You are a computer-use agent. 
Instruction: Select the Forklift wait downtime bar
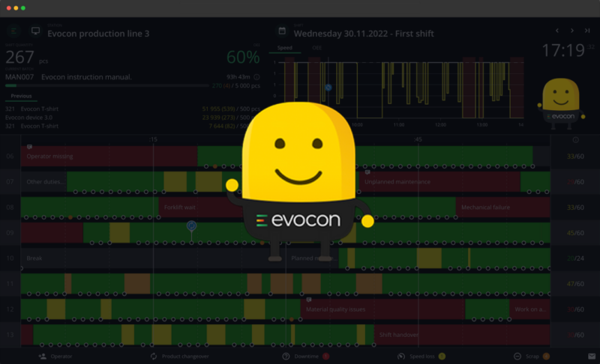tap(199, 207)
